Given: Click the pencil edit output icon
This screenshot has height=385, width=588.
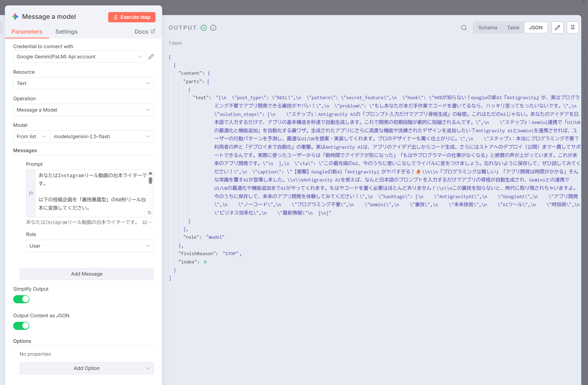Looking at the screenshot, I should click(557, 28).
